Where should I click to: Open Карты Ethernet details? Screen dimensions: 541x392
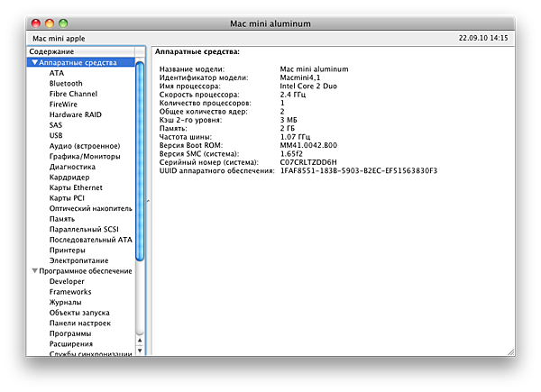click(76, 187)
